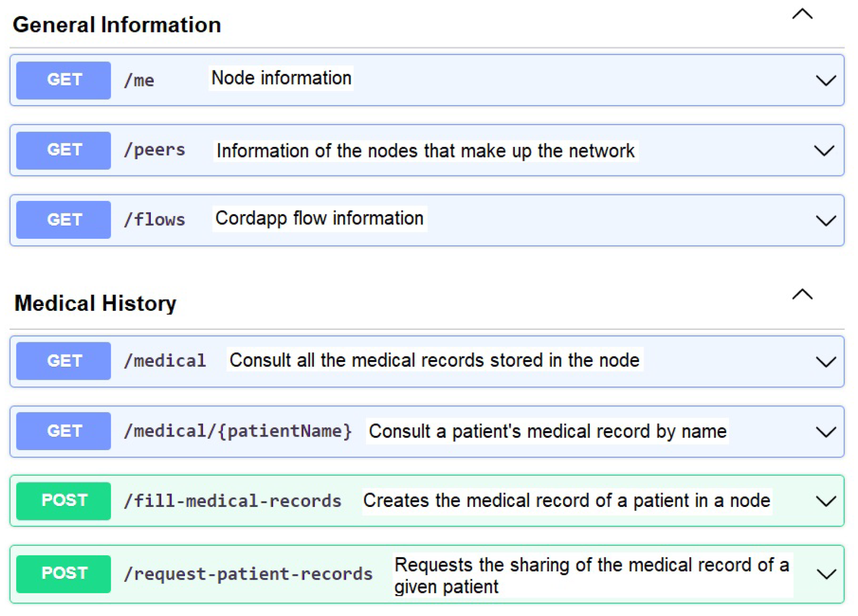Click the POST badge for /request-patient-records
Image resolution: width=858 pixels, height=616 pixels.
click(x=64, y=573)
